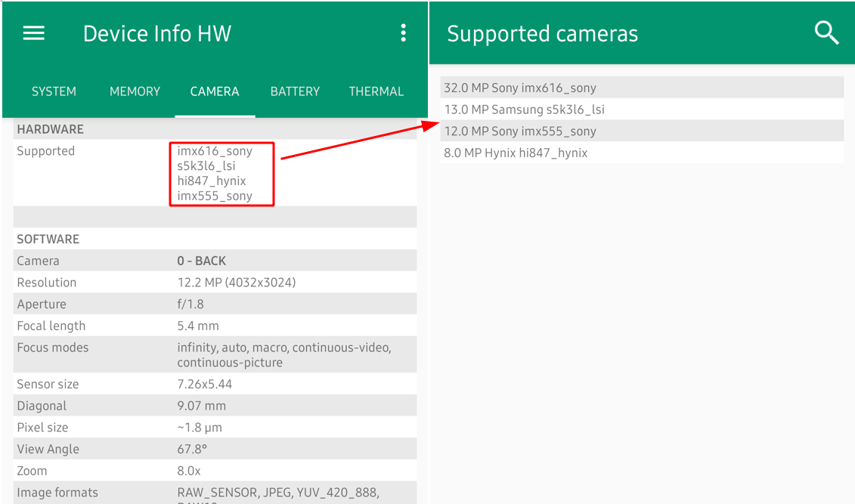This screenshot has height=504, width=855.
Task: Open the hamburger navigation menu
Action: [x=33, y=33]
